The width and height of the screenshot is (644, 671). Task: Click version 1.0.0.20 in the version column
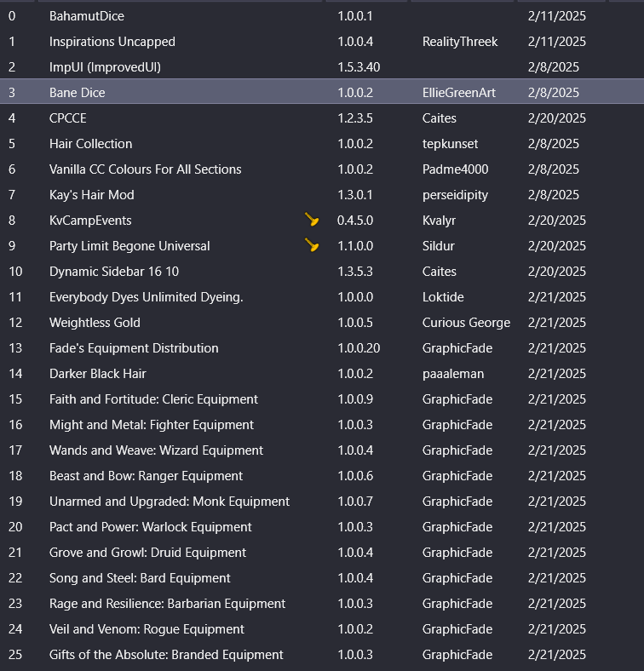pyautogui.click(x=359, y=348)
